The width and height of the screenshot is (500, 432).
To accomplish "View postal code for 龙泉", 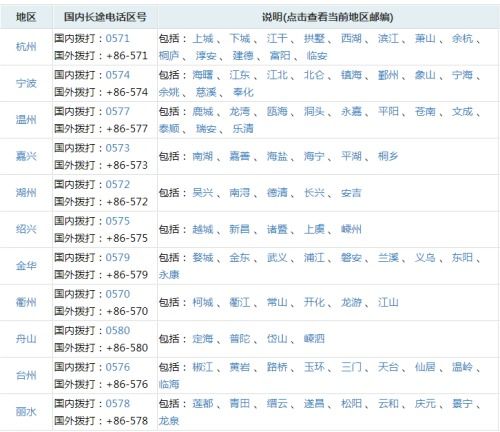I will coord(169,421).
